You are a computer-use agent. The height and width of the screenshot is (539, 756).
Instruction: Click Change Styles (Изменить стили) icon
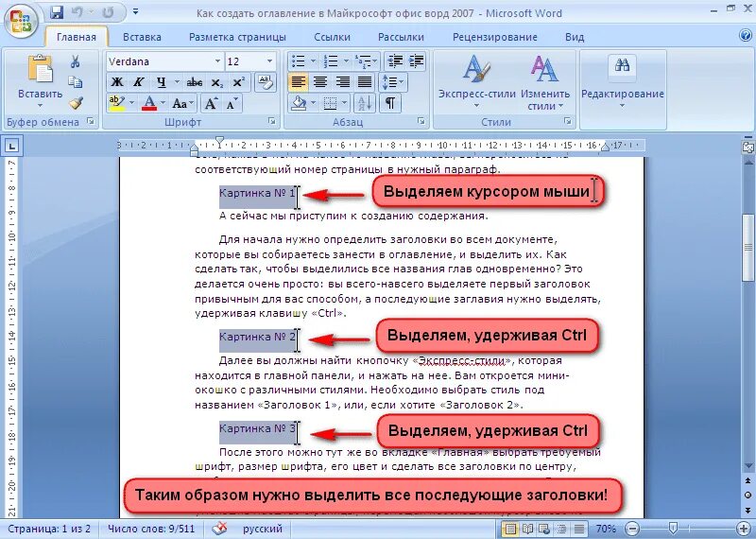coord(545,82)
